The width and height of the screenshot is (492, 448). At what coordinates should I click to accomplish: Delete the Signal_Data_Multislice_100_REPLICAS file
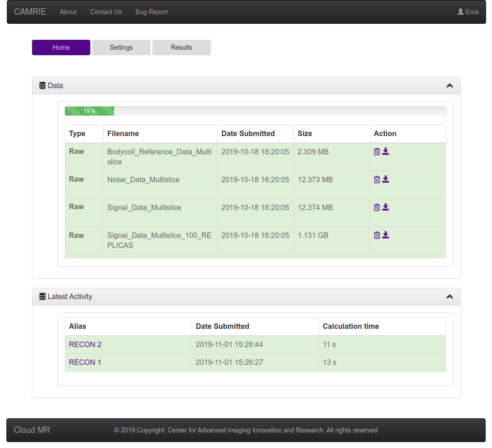click(x=377, y=235)
